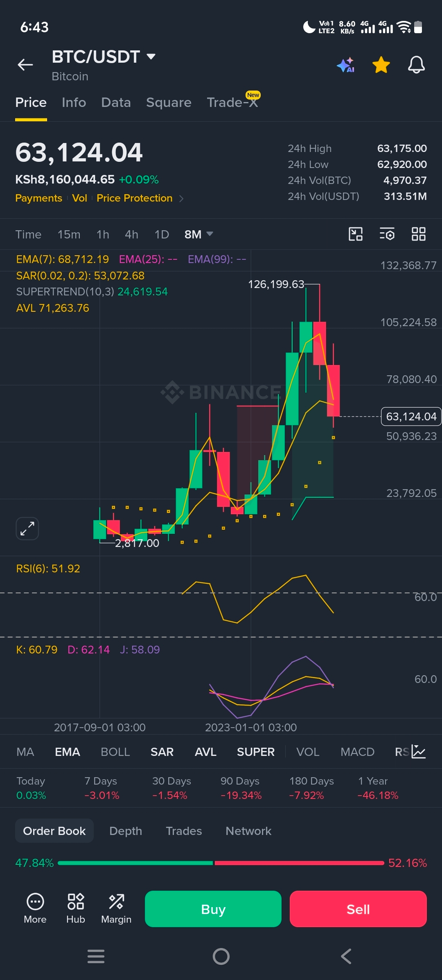Select the 1h interval

coord(103,234)
